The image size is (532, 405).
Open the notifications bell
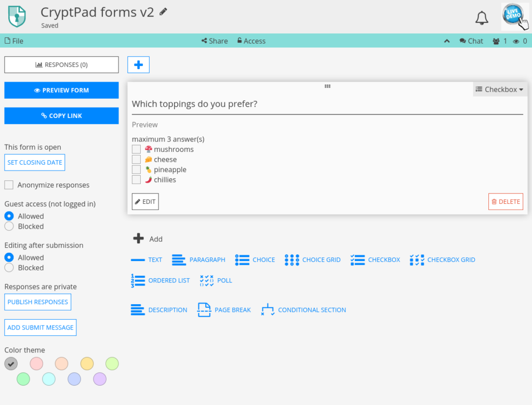click(482, 18)
